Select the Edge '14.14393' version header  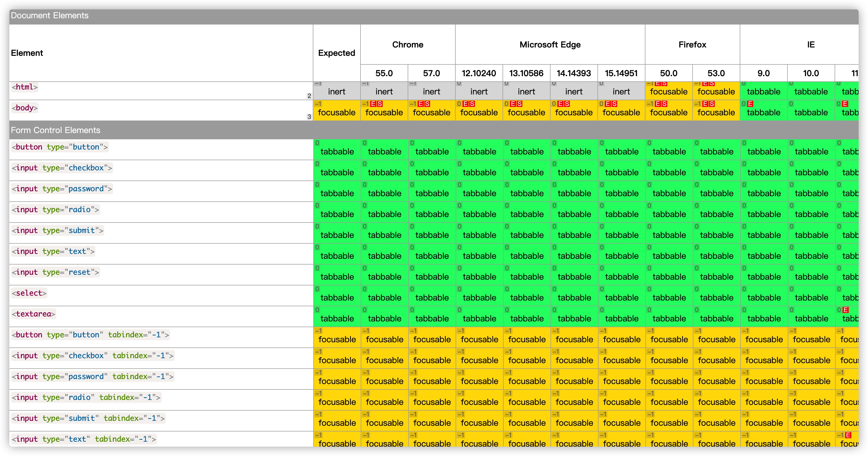coord(574,73)
